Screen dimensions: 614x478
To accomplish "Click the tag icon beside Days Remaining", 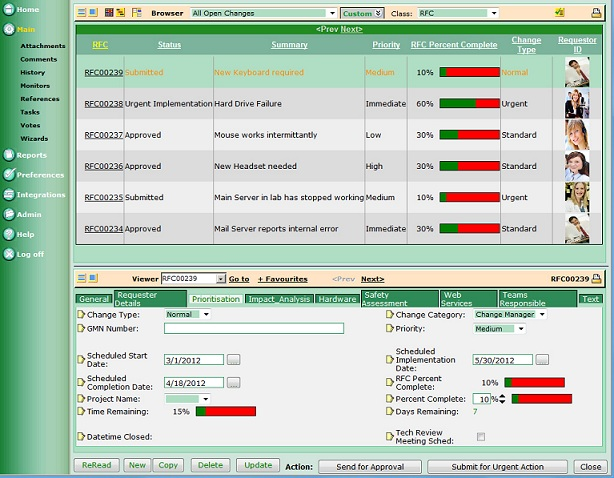I will point(390,411).
